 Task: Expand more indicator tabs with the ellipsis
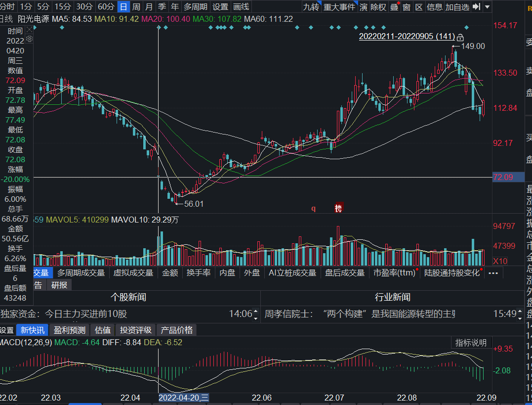coord(493,272)
